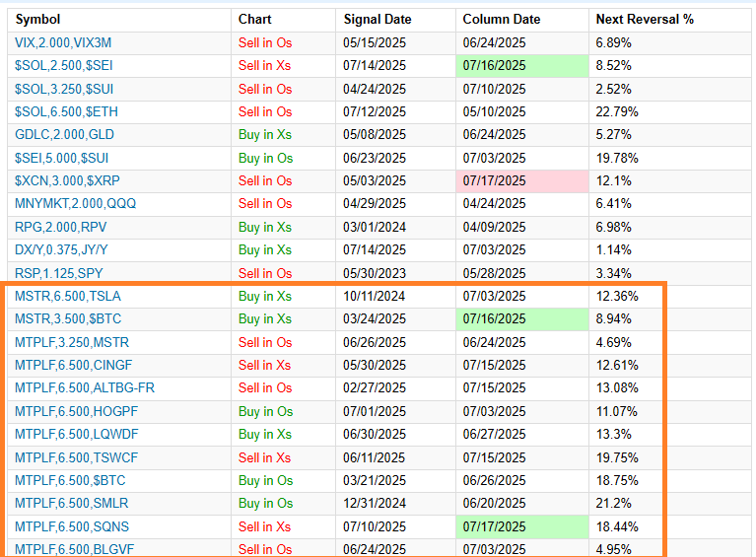Sort by the Column Date column header
756x557 pixels.
[502, 20]
